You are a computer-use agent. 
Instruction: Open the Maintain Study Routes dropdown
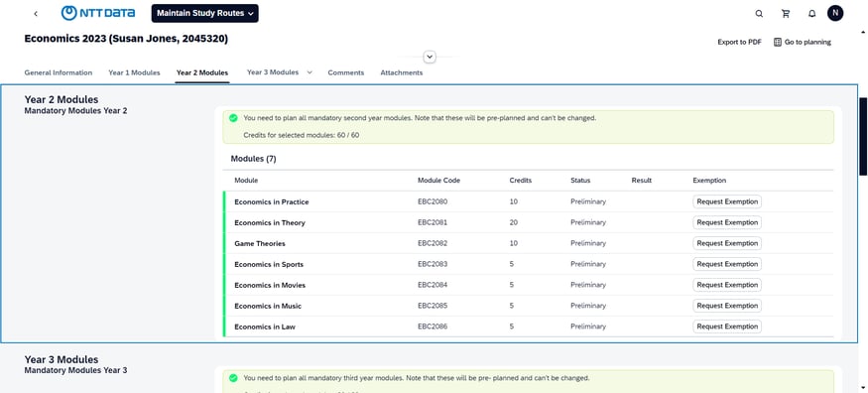point(204,13)
